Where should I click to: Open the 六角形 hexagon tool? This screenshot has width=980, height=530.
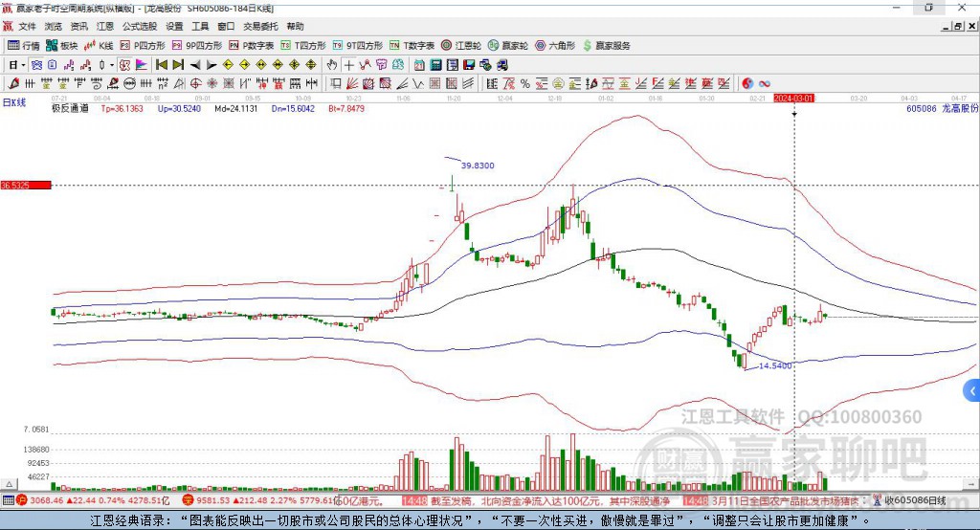click(x=555, y=46)
